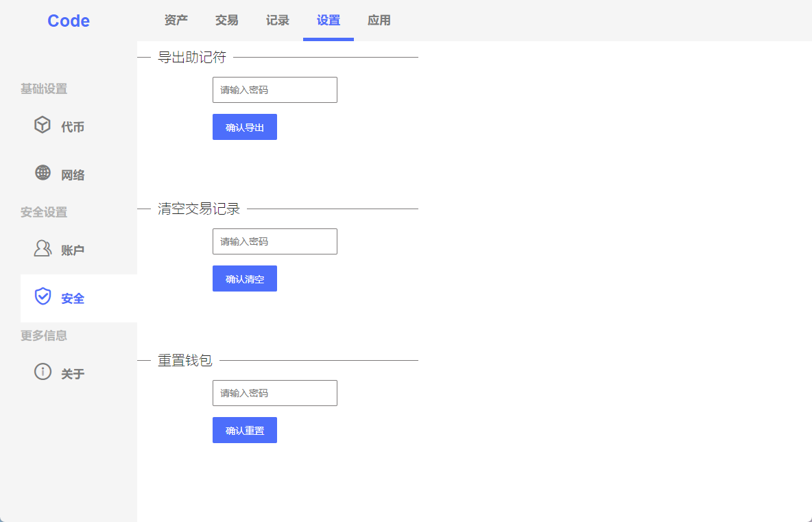Select the 代币 label in sidebar
Screen dimensions: 812x522
(73, 127)
